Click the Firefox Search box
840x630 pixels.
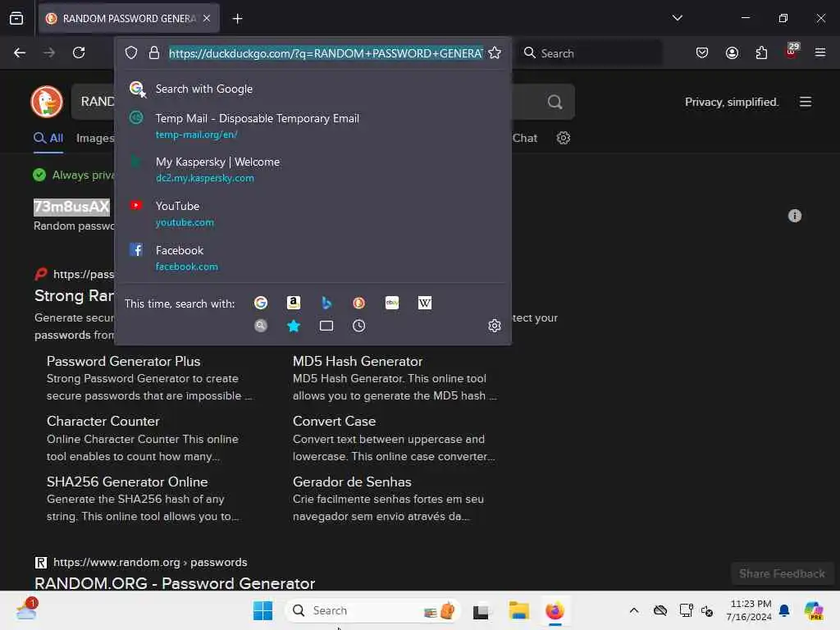tap(589, 53)
